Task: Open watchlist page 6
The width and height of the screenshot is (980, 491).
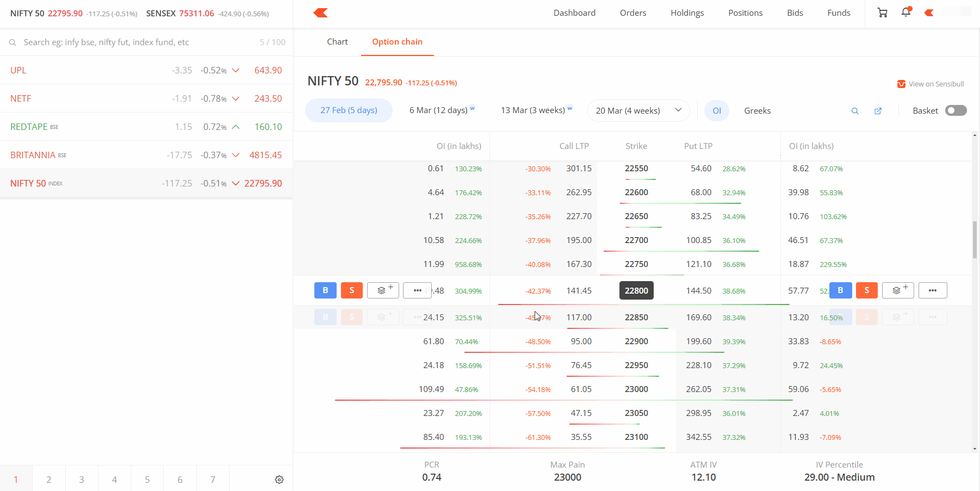Action: tap(180, 479)
